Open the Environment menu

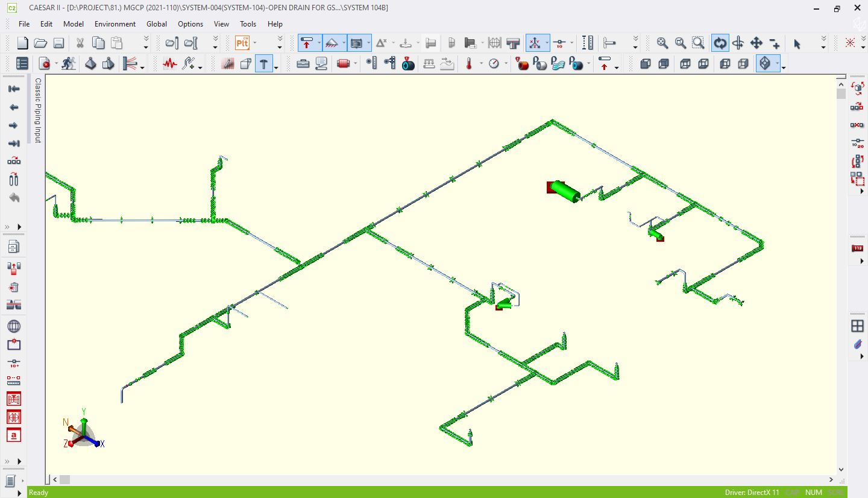[115, 24]
